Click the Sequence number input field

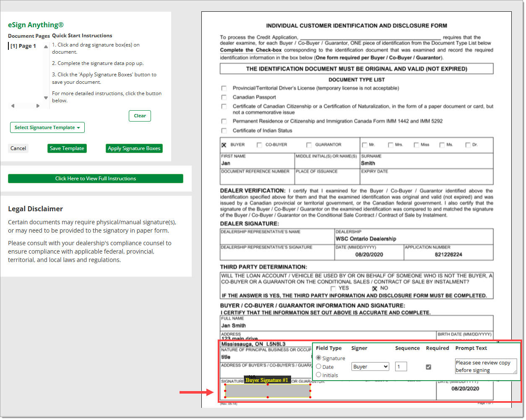tap(401, 367)
